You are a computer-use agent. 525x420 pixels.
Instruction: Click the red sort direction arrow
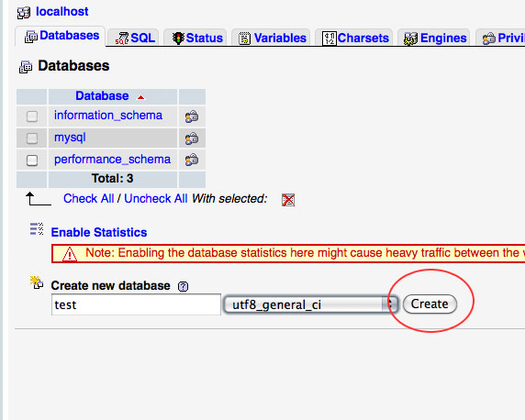[x=141, y=97]
